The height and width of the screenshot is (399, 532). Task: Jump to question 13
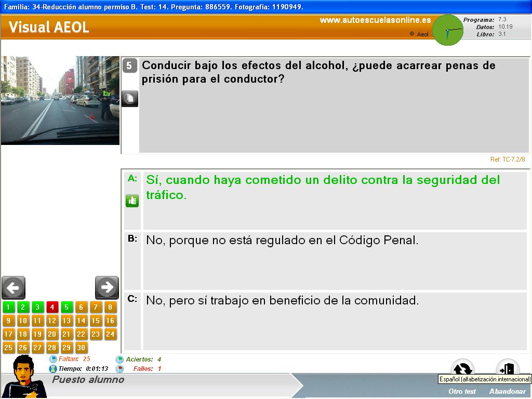point(66,321)
